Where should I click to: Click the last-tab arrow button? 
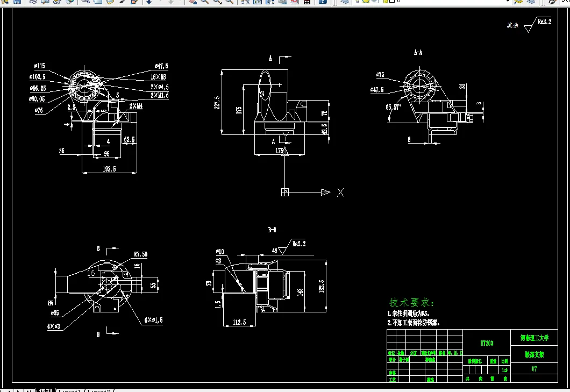click(x=28, y=390)
